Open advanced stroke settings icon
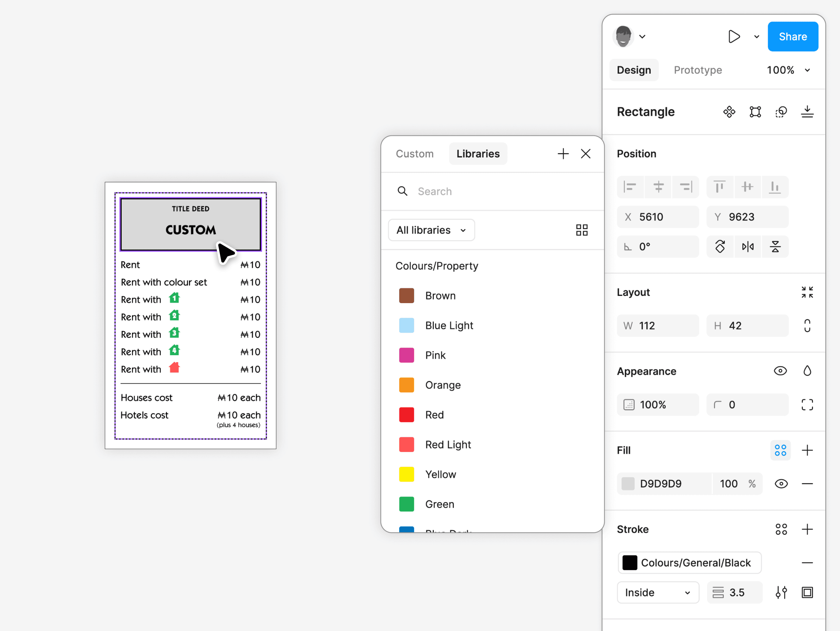The height and width of the screenshot is (631, 840). tap(781, 593)
